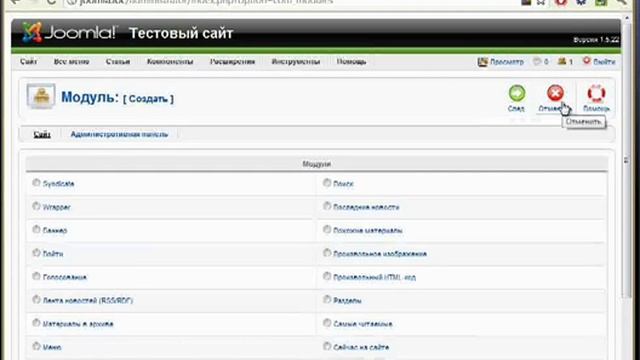Click the module icon beside Модуль title
This screenshot has width=640, height=360.
click(41, 96)
